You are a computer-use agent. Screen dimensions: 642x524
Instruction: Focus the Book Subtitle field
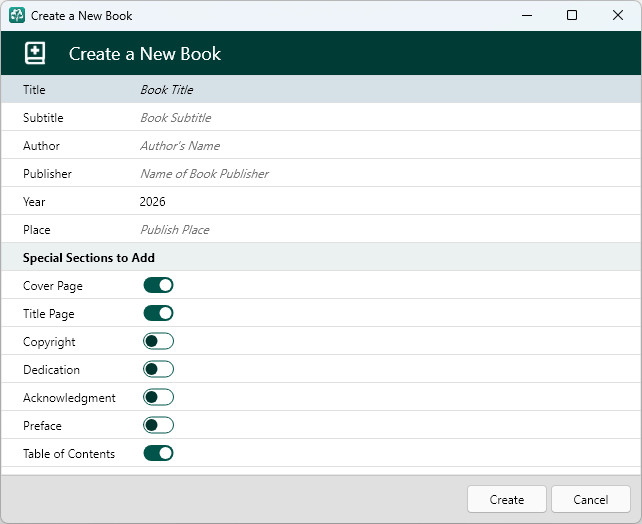coord(387,117)
